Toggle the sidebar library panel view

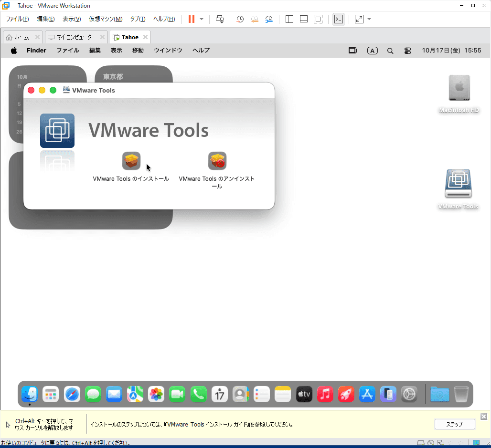tap(289, 19)
